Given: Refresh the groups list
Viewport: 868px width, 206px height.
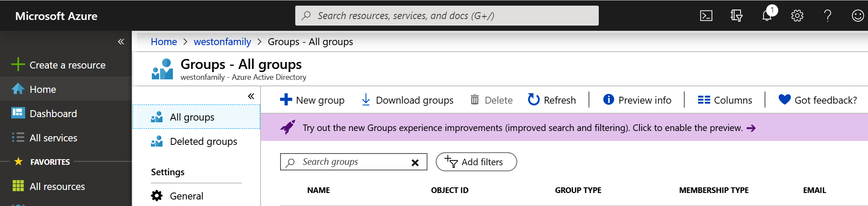Looking at the screenshot, I should pos(552,100).
